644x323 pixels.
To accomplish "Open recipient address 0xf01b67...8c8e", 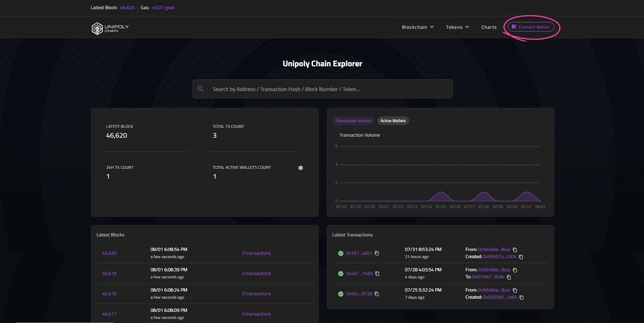I will tap(488, 277).
